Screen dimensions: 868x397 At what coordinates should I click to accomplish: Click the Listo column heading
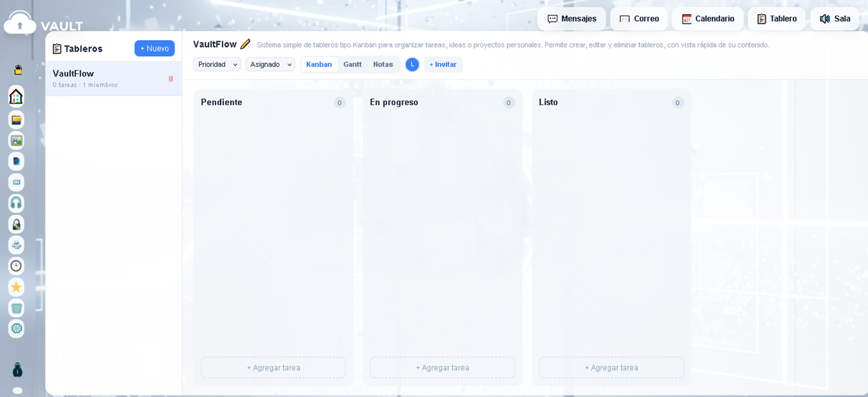coord(549,102)
